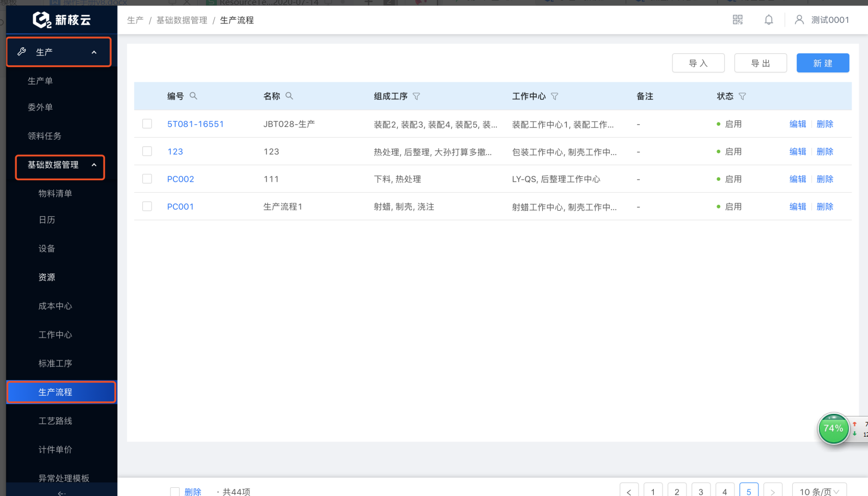Click the 测试0001 username
This screenshot has height=496, width=868.
tap(830, 20)
